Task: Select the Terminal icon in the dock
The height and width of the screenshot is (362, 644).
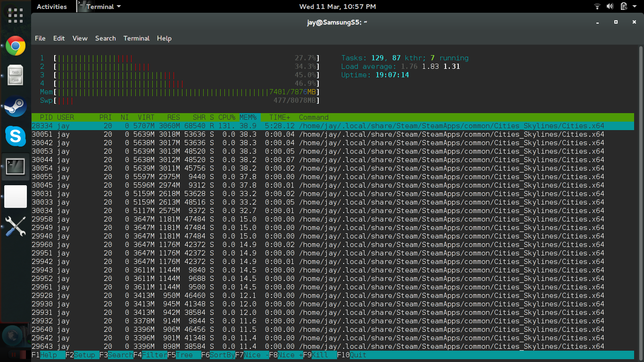Action: 16,166
